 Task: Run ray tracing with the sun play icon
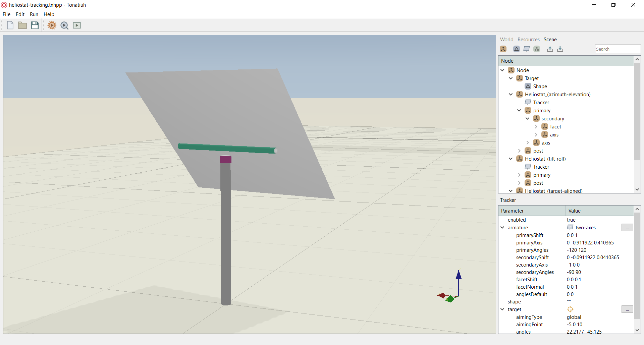[52, 25]
